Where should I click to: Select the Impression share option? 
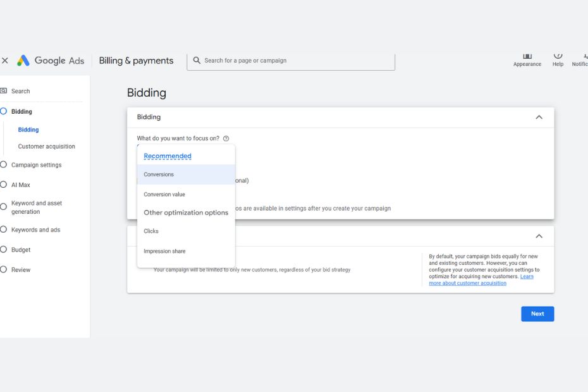(x=164, y=252)
